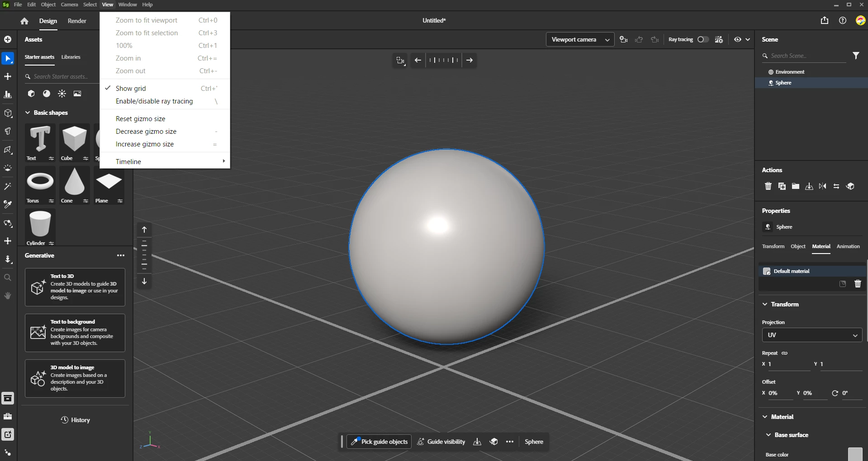The image size is (868, 461).
Task: Click the add camera icon
Action: point(624,39)
